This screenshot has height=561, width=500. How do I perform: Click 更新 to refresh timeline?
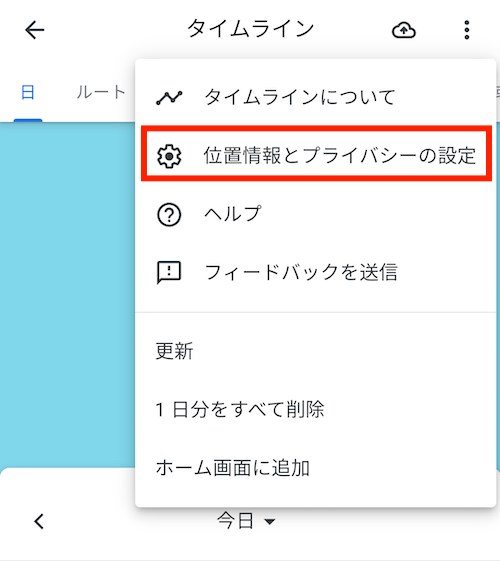click(316, 351)
